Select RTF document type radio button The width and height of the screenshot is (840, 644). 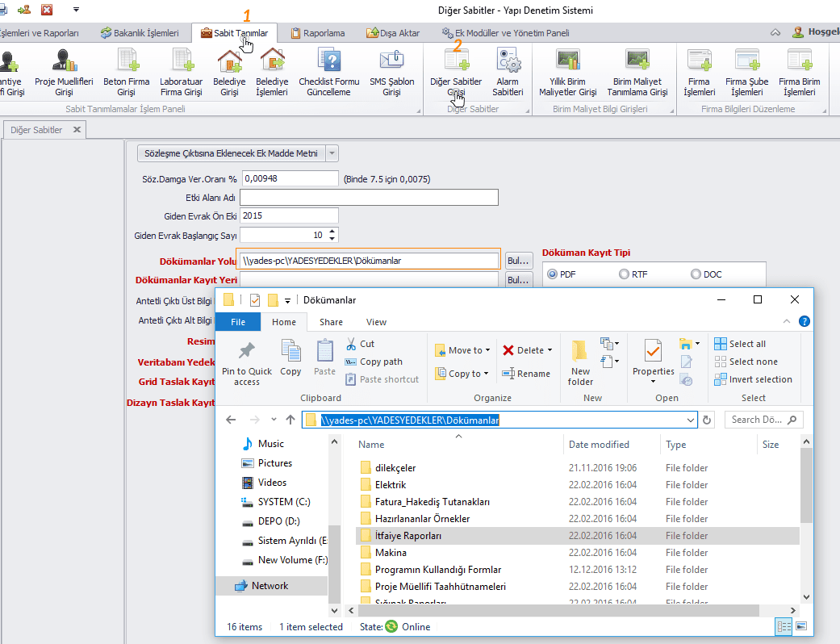click(x=624, y=274)
